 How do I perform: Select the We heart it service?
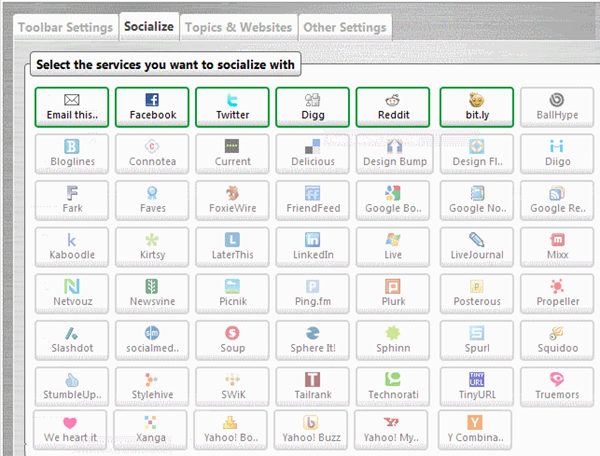(x=70, y=430)
